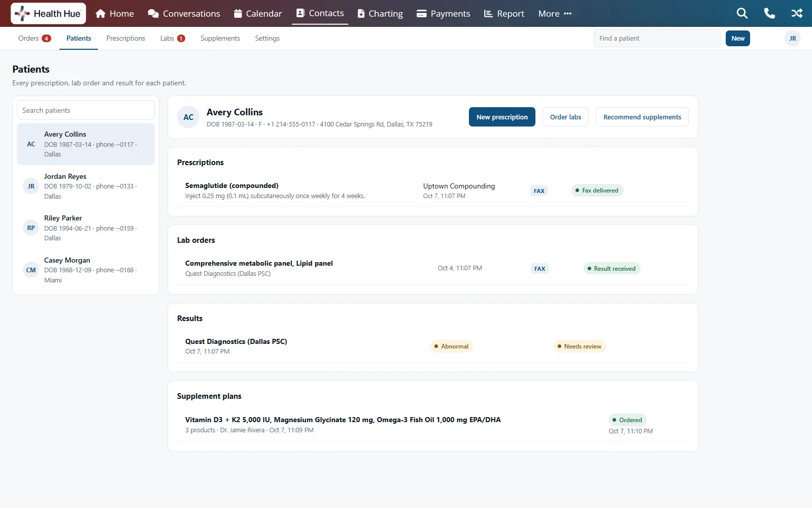
Task: Open the Charting section
Action: tap(380, 14)
